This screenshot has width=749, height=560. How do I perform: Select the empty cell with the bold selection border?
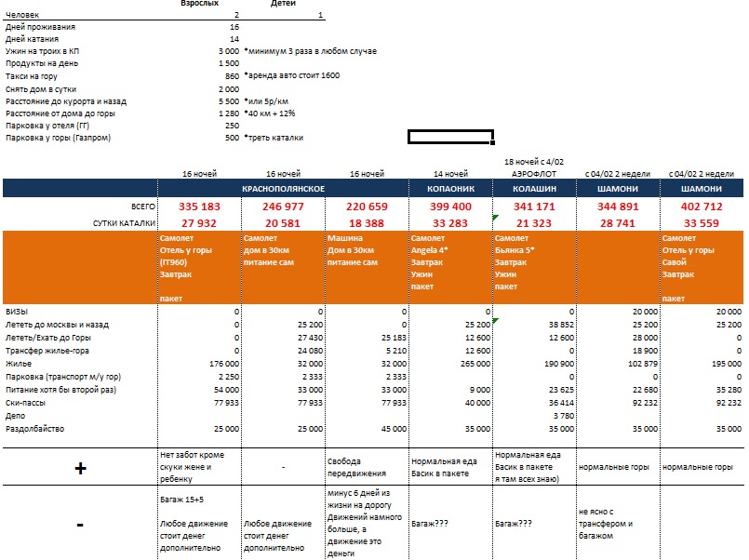[450, 137]
